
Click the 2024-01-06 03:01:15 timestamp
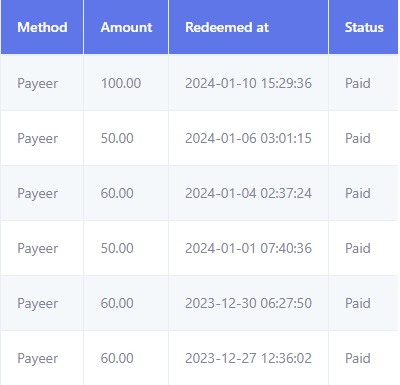pyautogui.click(x=248, y=138)
